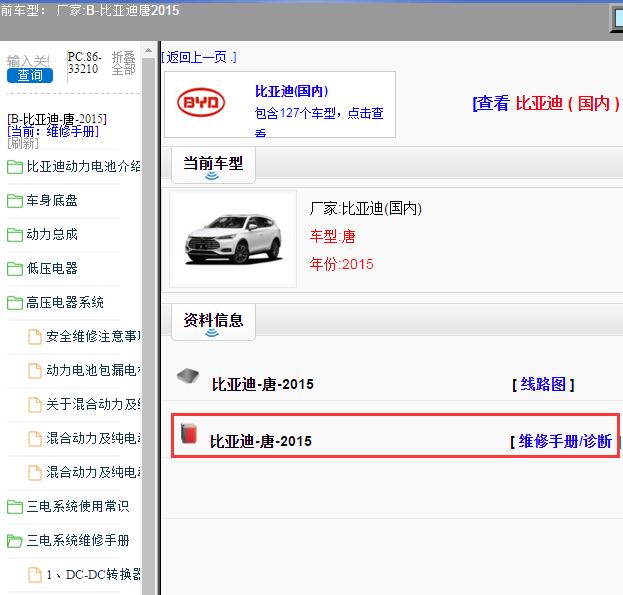The width and height of the screenshot is (623, 595).
Task: Click 刷新 refresh link in sidebar
Action: point(23,143)
